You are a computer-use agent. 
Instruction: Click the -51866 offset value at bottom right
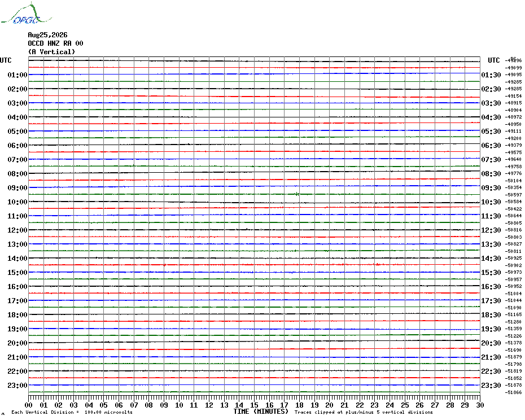514,392
